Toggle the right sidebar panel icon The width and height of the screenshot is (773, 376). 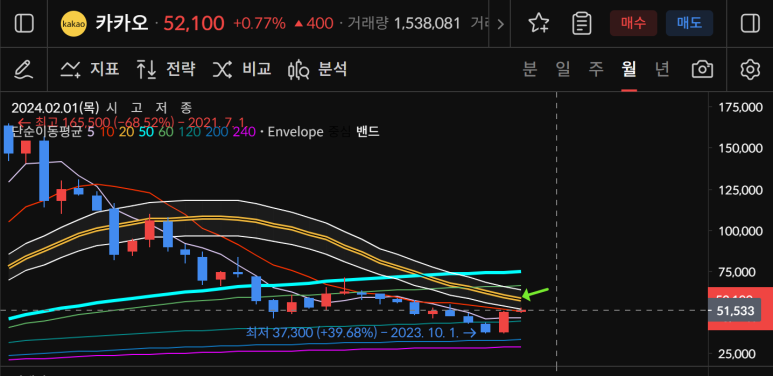[750, 23]
